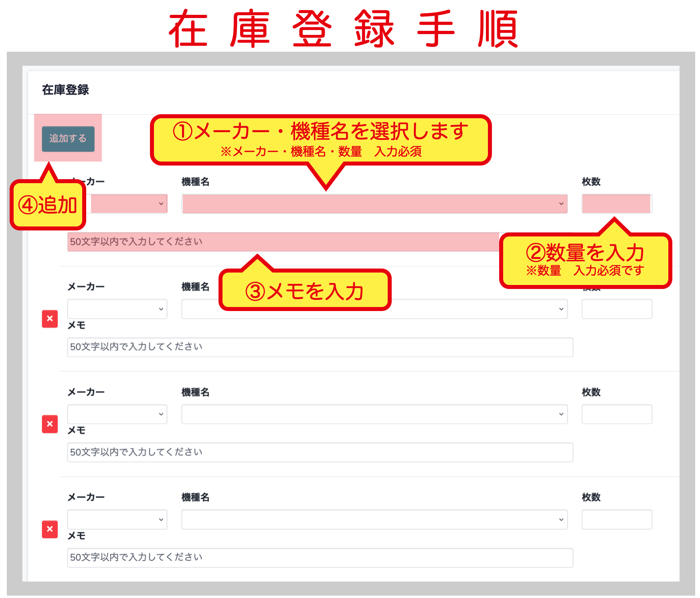Click the fourth row メモ label

click(x=76, y=536)
